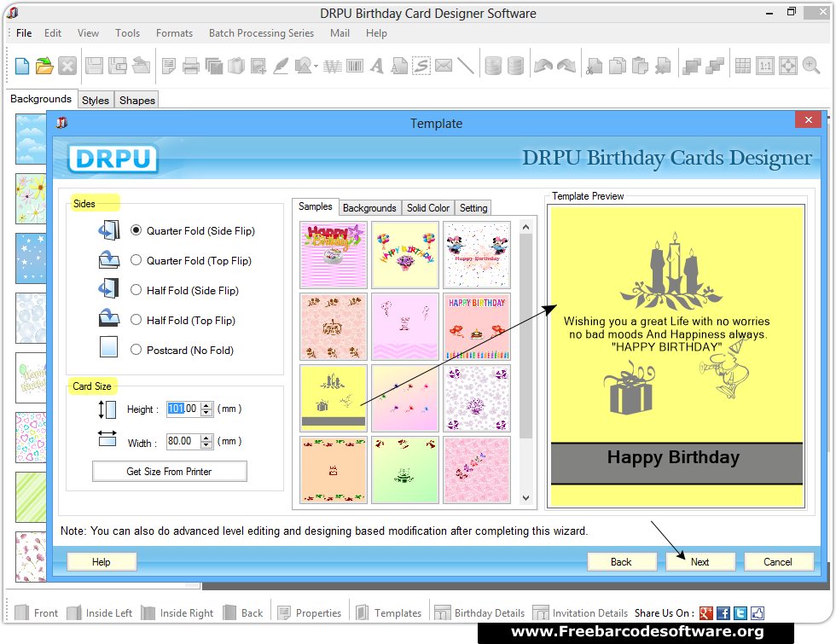This screenshot has width=836, height=644.
Task: Click the New document toolbar icon
Action: pyautogui.click(x=22, y=67)
